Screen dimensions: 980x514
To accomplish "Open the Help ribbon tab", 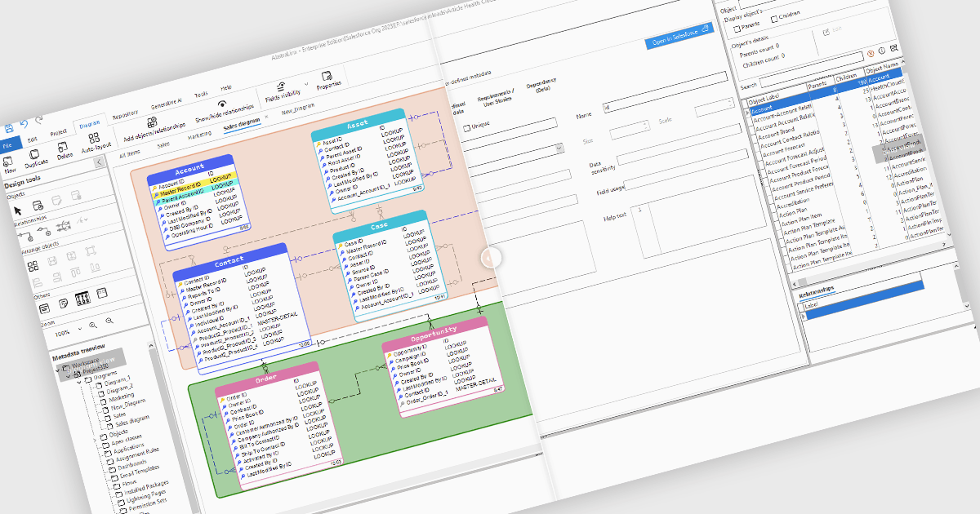I will (226, 88).
